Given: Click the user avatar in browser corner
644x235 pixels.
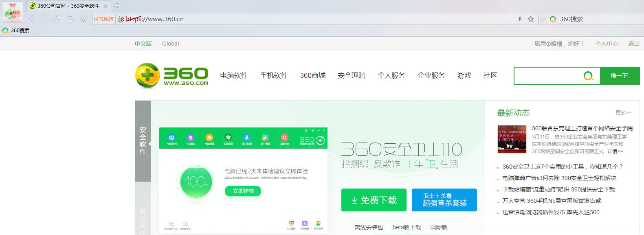Looking at the screenshot, I should click(x=13, y=12).
